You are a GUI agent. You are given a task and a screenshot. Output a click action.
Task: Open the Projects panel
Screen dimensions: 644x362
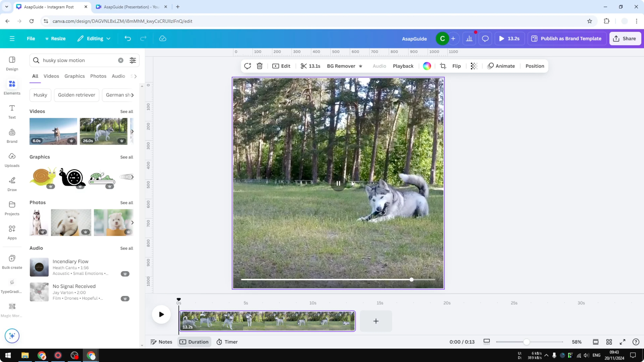(x=12, y=208)
